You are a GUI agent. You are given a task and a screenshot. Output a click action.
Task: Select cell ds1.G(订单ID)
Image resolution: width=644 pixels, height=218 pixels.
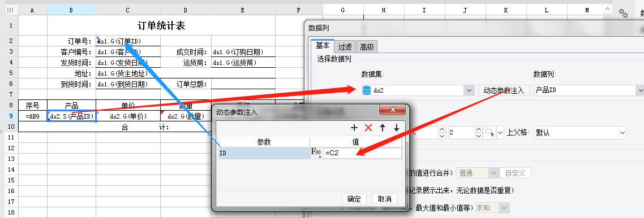click(128, 41)
